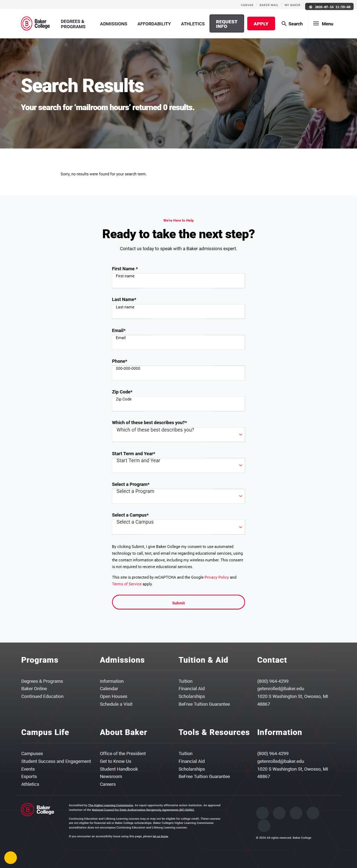Viewport: 357px width, 868px height.
Task: Open the Start Term and Year dropdown
Action: [x=178, y=465]
